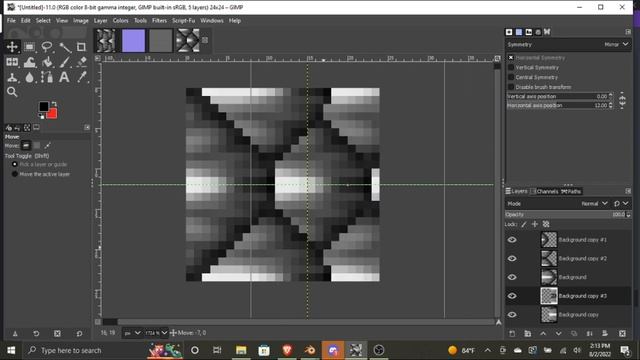The width and height of the screenshot is (640, 360).
Task: Hide the Background copy #1 layer
Action: tap(512, 240)
